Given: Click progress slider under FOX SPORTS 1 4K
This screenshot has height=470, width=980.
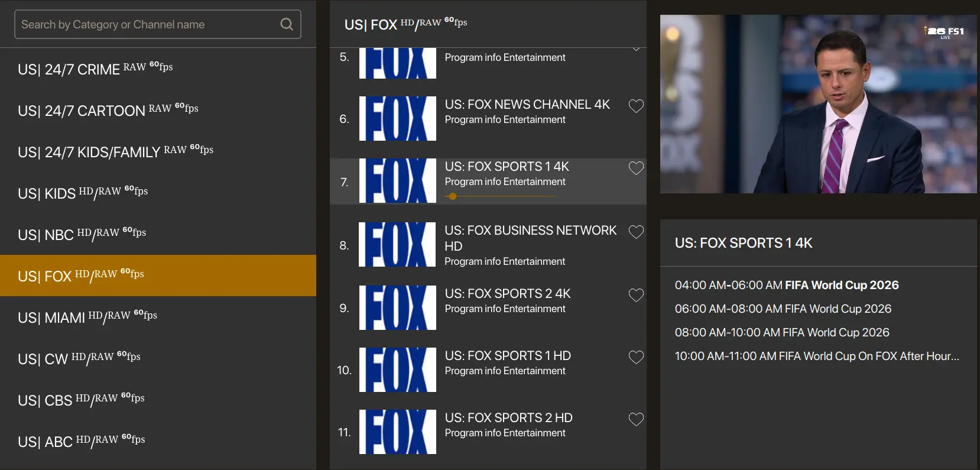Looking at the screenshot, I should tap(500, 196).
